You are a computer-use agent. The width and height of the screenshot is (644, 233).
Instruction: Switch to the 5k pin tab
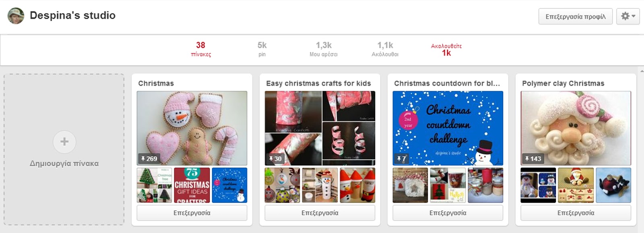(262, 49)
